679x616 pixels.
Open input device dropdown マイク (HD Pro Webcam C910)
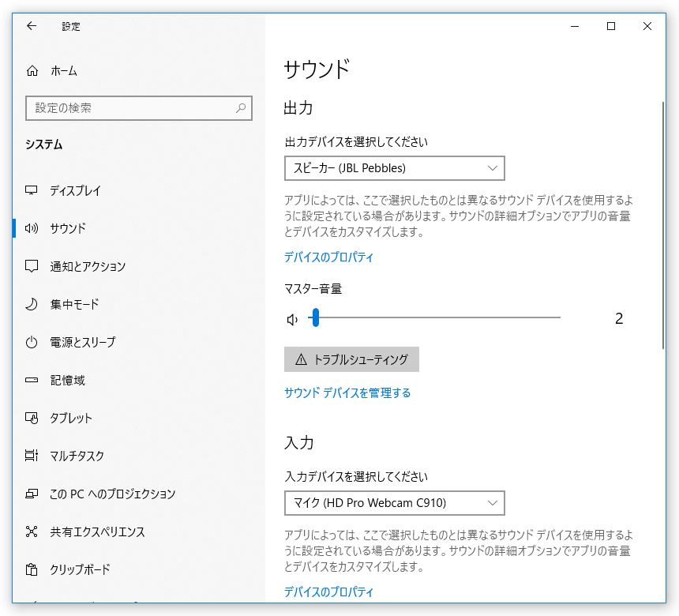(x=395, y=503)
